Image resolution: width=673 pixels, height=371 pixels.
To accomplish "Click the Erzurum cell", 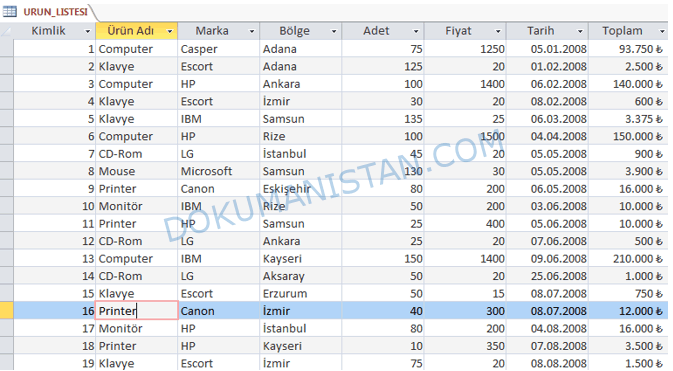I will [300, 293].
